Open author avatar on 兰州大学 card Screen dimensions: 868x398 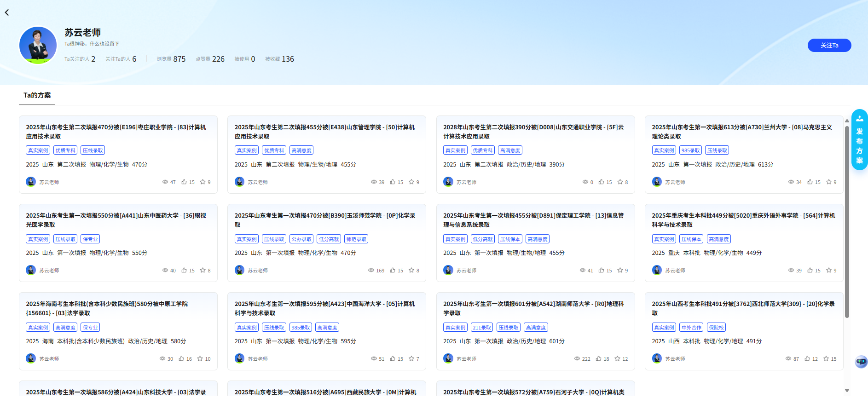pyautogui.click(x=657, y=182)
